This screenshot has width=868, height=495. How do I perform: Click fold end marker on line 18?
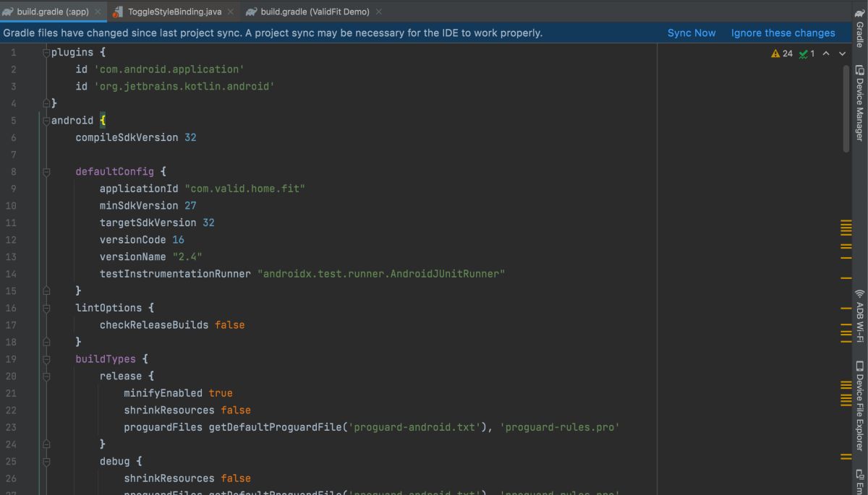click(x=46, y=342)
